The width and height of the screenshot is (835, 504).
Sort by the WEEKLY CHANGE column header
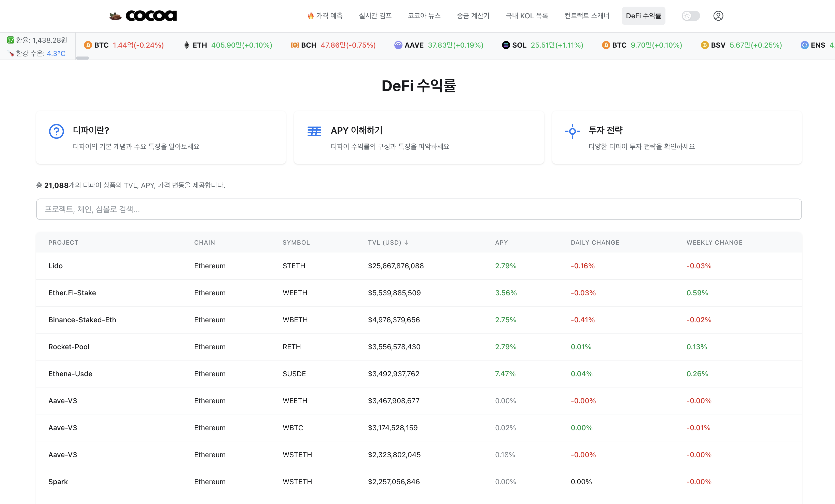pos(714,243)
